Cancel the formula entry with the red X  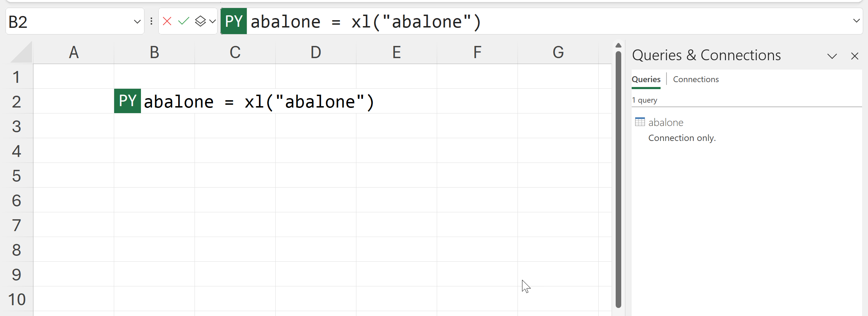click(167, 22)
